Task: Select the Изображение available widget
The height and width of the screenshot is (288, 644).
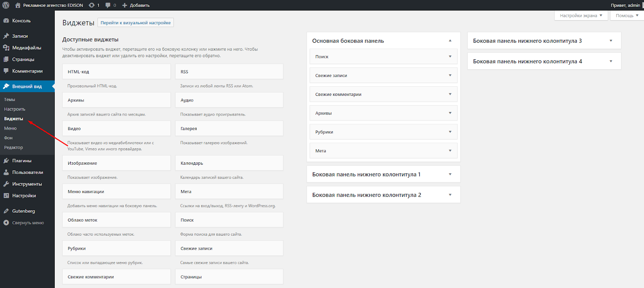Action: [116, 163]
